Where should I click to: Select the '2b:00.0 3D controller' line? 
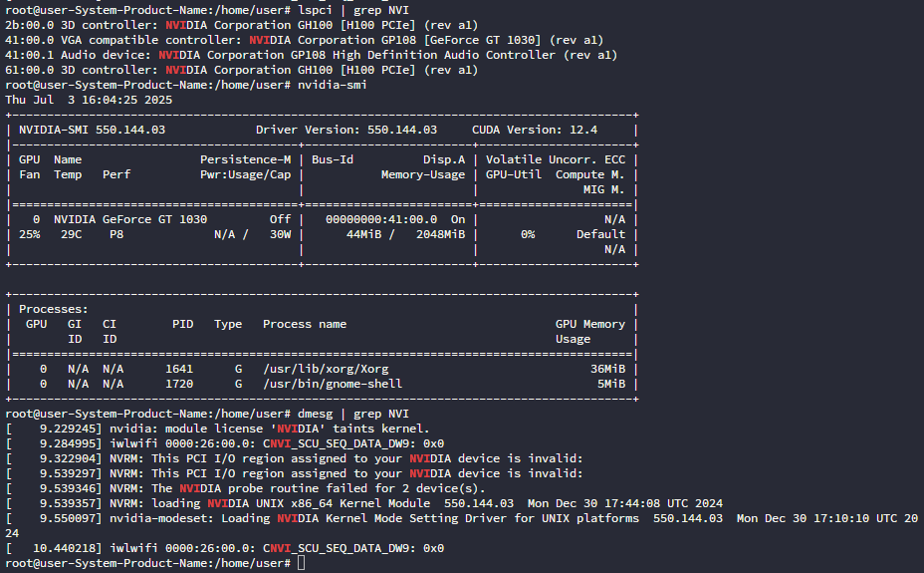click(x=242, y=25)
